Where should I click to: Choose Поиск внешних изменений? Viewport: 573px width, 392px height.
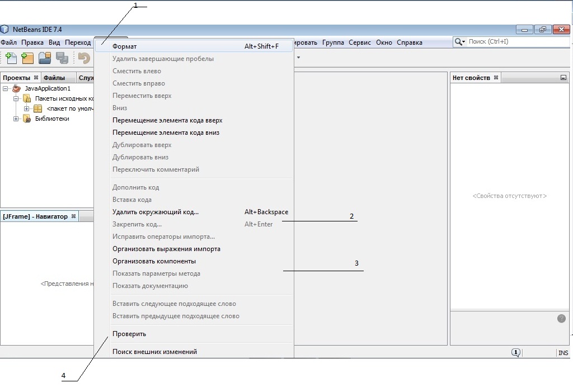[194, 352]
